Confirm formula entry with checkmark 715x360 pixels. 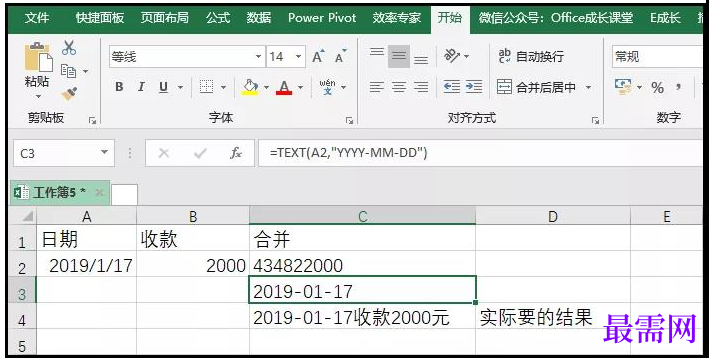tap(200, 153)
